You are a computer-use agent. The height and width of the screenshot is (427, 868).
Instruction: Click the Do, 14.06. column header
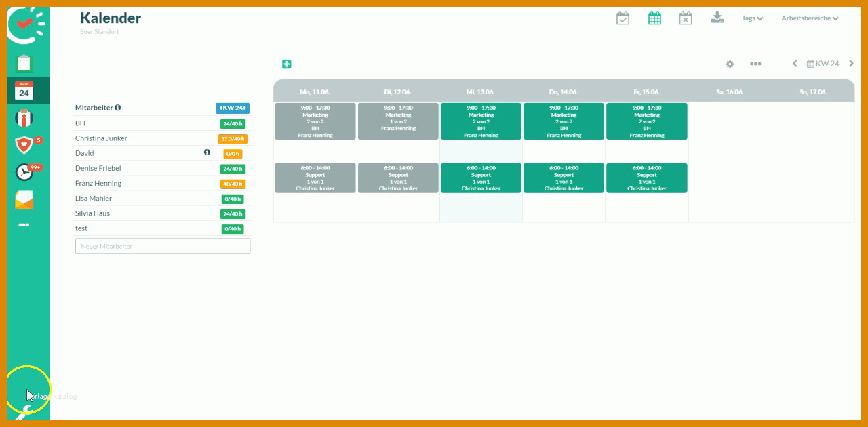tap(564, 91)
